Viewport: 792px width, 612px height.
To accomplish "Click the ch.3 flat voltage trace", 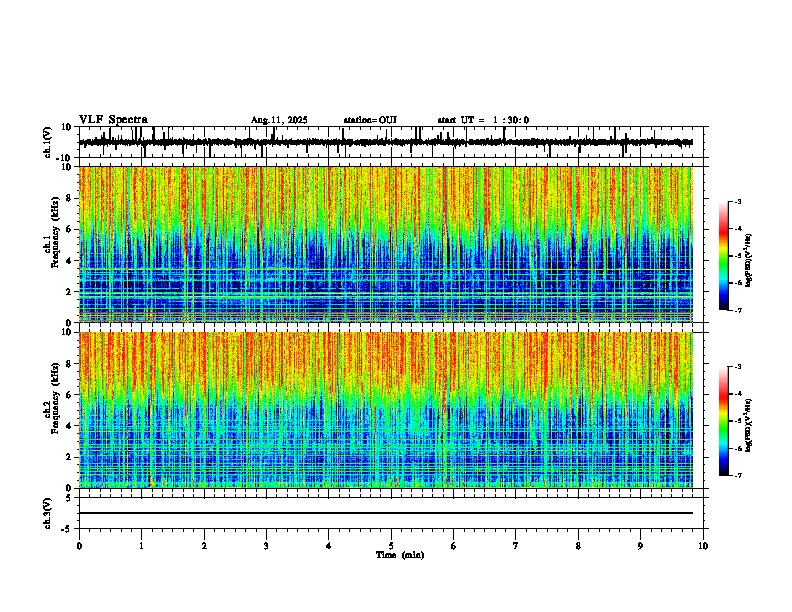I will coord(386,513).
